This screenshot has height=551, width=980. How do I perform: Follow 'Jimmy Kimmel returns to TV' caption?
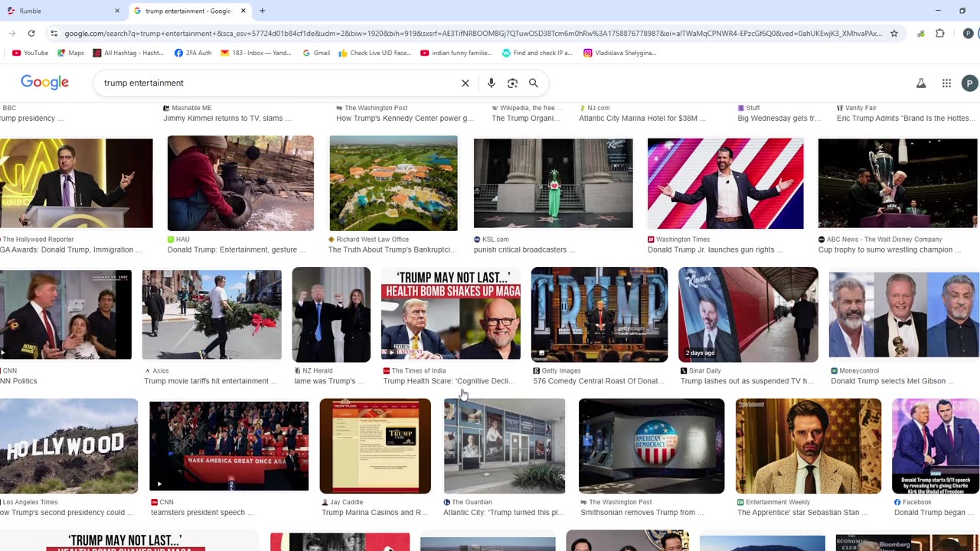pos(227,119)
